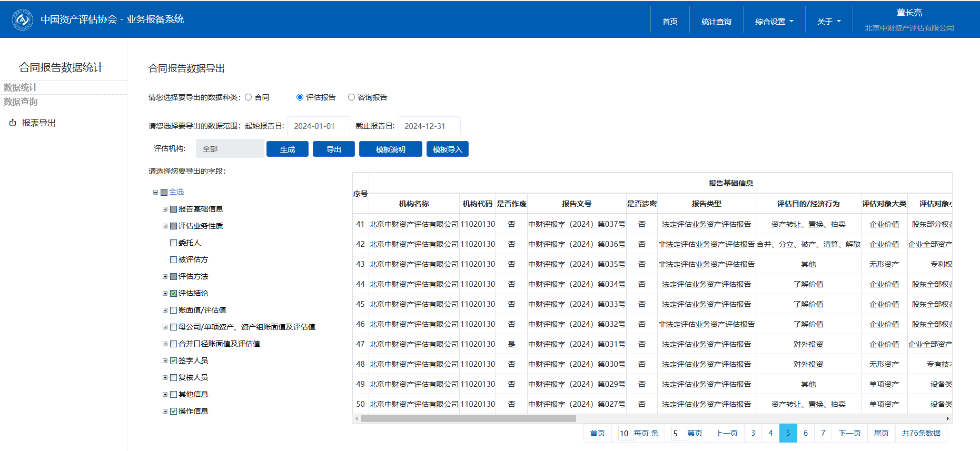Click the 生成 button
Screen dimensions: 980x451
click(x=288, y=149)
